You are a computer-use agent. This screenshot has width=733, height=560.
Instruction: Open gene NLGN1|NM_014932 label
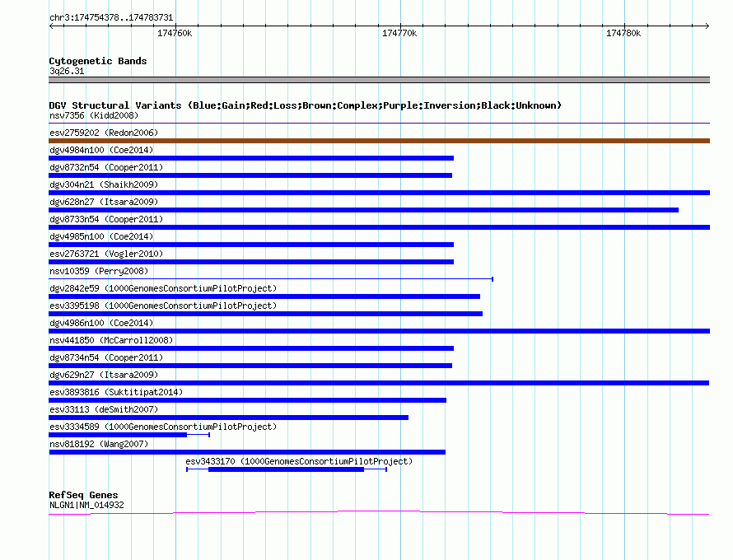pyautogui.click(x=86, y=506)
